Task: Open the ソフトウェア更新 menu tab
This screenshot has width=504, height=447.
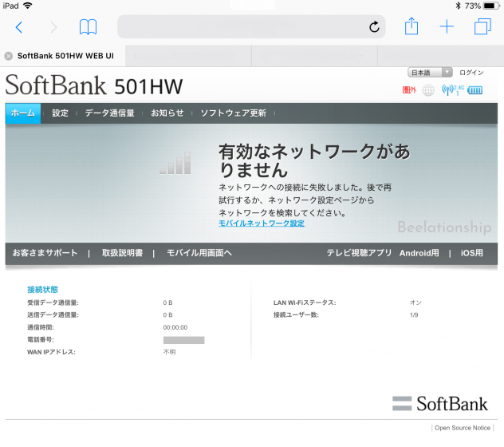Action: (x=234, y=113)
